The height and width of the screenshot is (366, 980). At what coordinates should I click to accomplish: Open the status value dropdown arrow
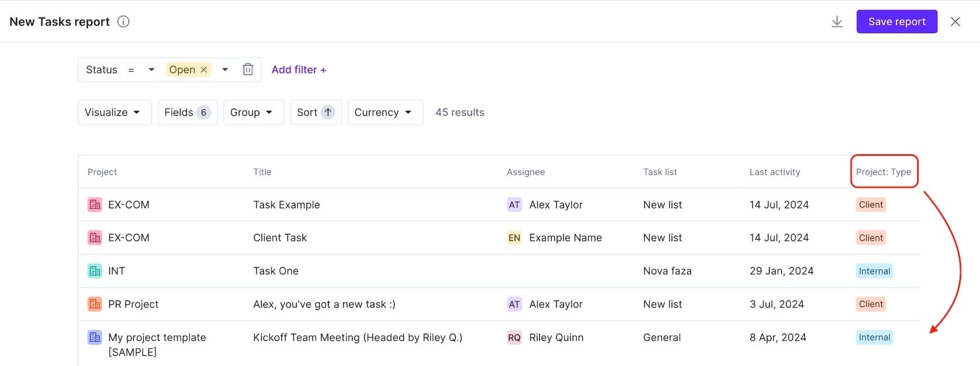[225, 69]
